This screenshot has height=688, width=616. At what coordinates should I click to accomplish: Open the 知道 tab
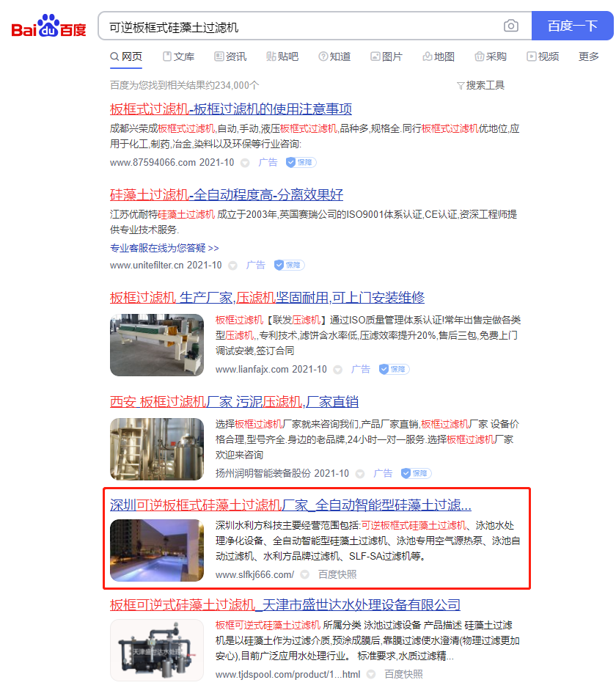coord(334,56)
